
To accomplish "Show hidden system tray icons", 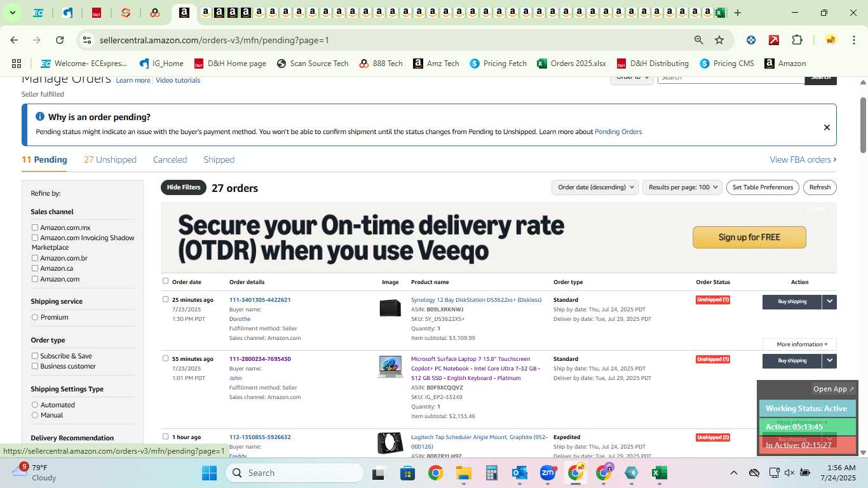I will pyautogui.click(x=733, y=473).
